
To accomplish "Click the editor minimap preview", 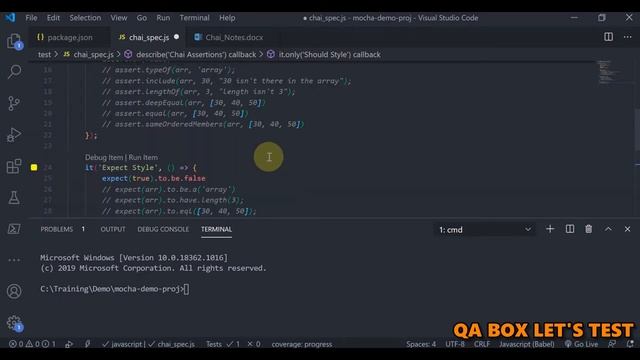I will tap(609, 73).
